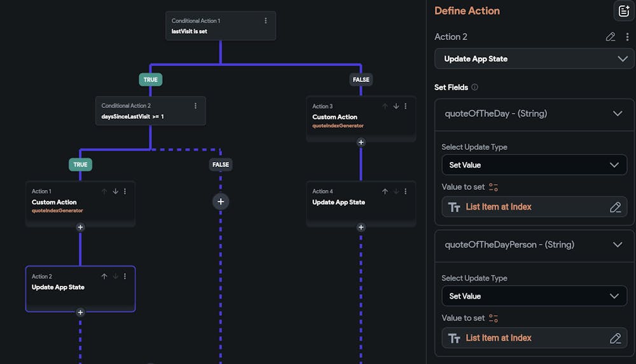Image resolution: width=636 pixels, height=364 pixels.
Task: Open the Update App State action type dropdown
Action: click(534, 59)
